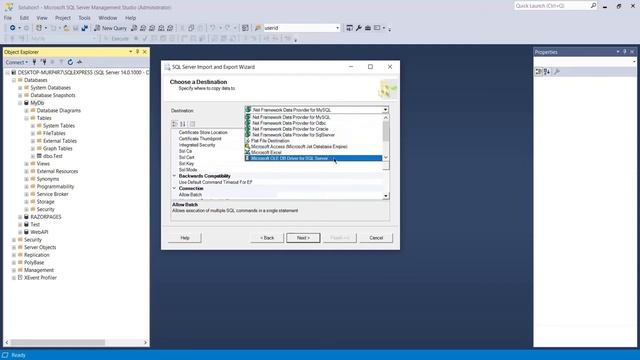The image size is (640, 360).
Task: Expand the RAZORPAGES database node
Action: click(20, 217)
